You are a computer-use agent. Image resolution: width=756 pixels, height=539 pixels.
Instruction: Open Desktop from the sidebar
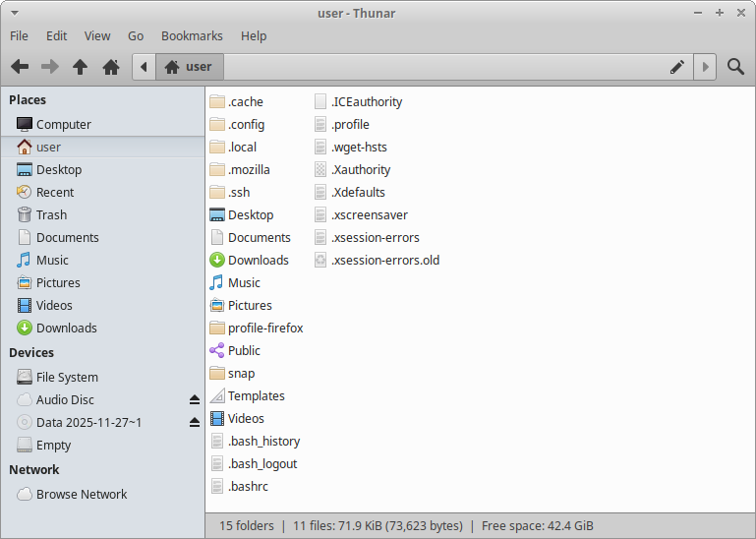tap(102, 170)
